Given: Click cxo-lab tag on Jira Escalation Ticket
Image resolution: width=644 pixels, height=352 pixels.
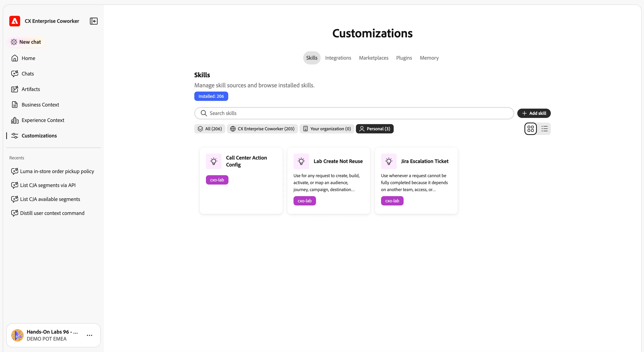Looking at the screenshot, I should (392, 201).
